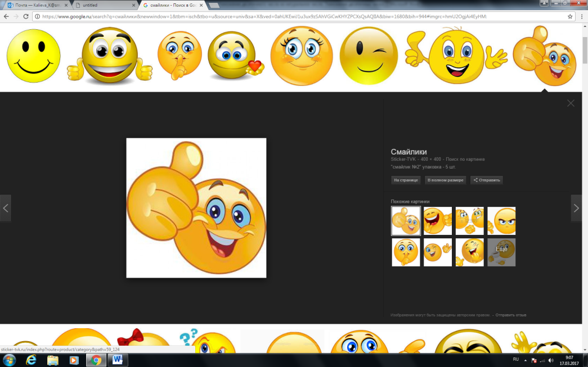588x367 pixels.
Task: Select the smiley with eyelashes thumbnail
Action: (x=302, y=56)
